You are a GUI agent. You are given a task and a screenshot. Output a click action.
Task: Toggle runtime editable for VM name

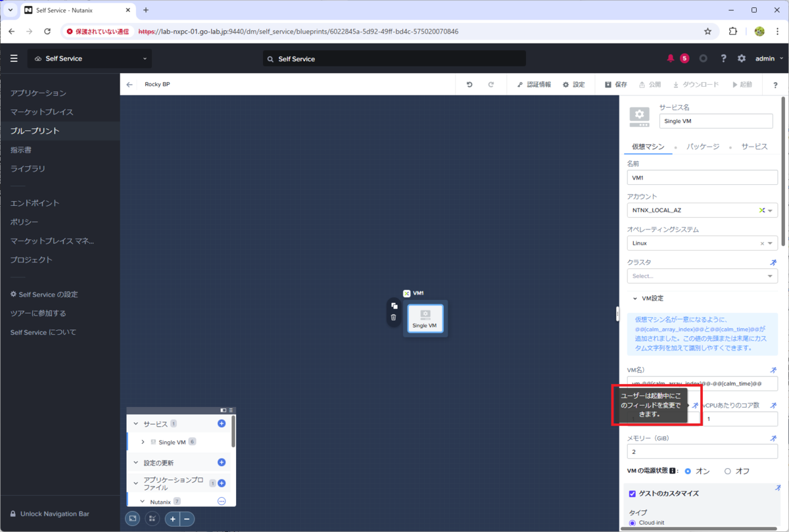[x=773, y=370]
